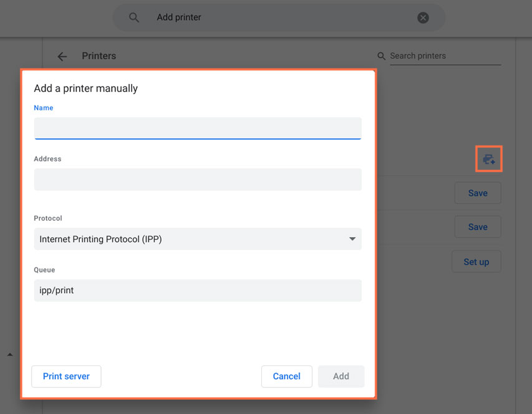
Task: Click the Address input field
Action: click(198, 179)
